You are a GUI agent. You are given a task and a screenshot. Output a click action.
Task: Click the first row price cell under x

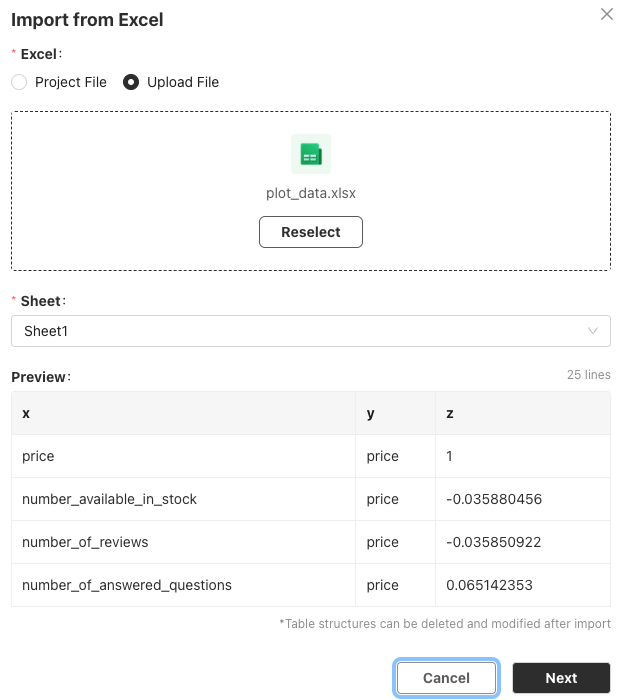pyautogui.click(x=38, y=456)
